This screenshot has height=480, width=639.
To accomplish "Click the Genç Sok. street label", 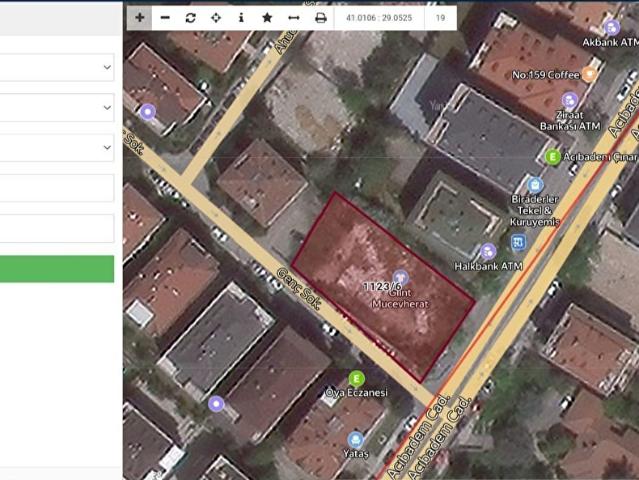I will click(299, 288).
